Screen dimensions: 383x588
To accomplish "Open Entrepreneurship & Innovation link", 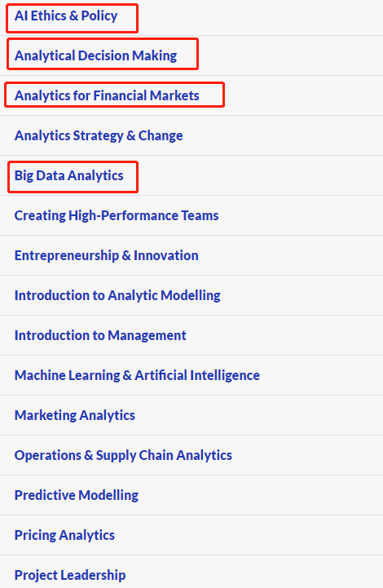I will [x=107, y=256].
